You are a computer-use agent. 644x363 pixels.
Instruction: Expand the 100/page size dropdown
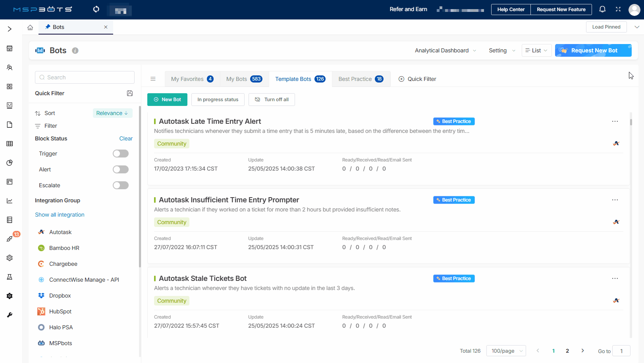[506, 351]
